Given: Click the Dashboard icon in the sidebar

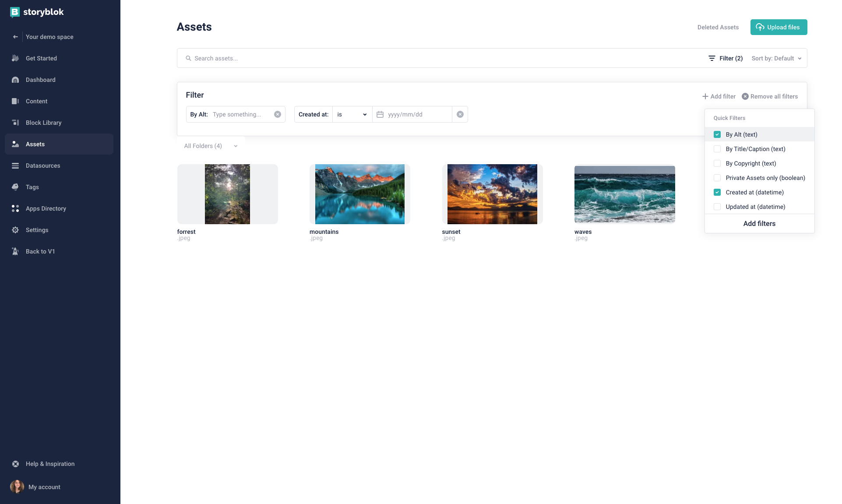Looking at the screenshot, I should 15,80.
